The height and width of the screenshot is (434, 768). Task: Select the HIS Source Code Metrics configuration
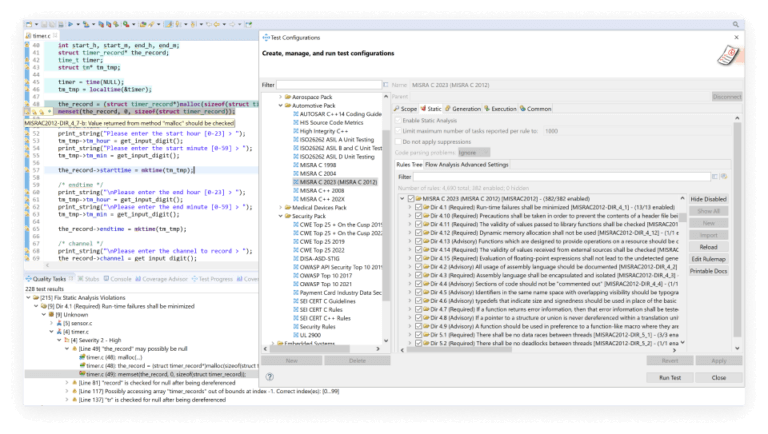tap(328, 122)
